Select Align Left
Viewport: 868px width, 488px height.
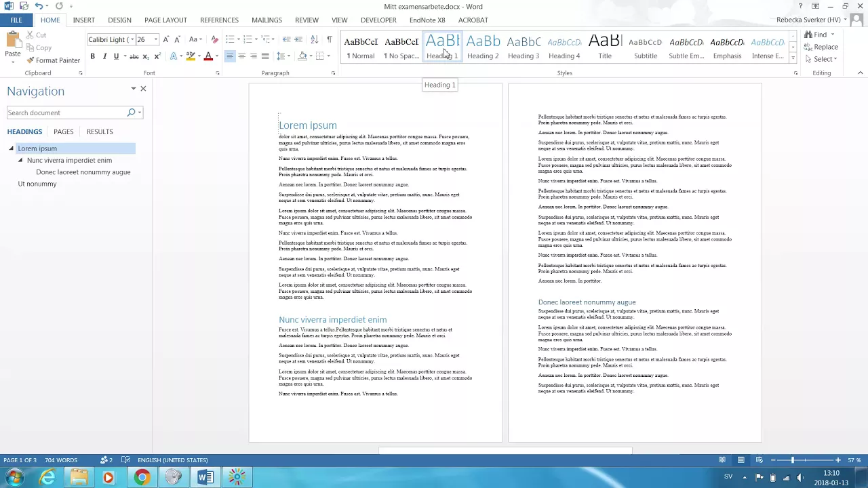point(230,56)
